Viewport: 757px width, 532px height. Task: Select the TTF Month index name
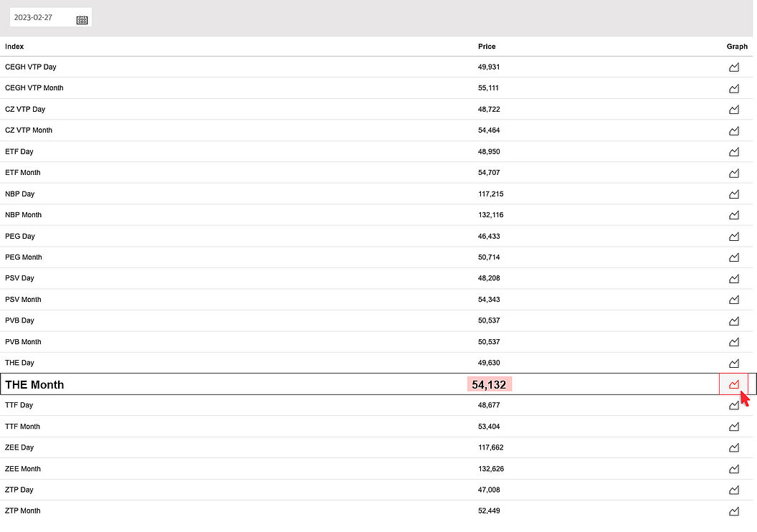point(23,427)
